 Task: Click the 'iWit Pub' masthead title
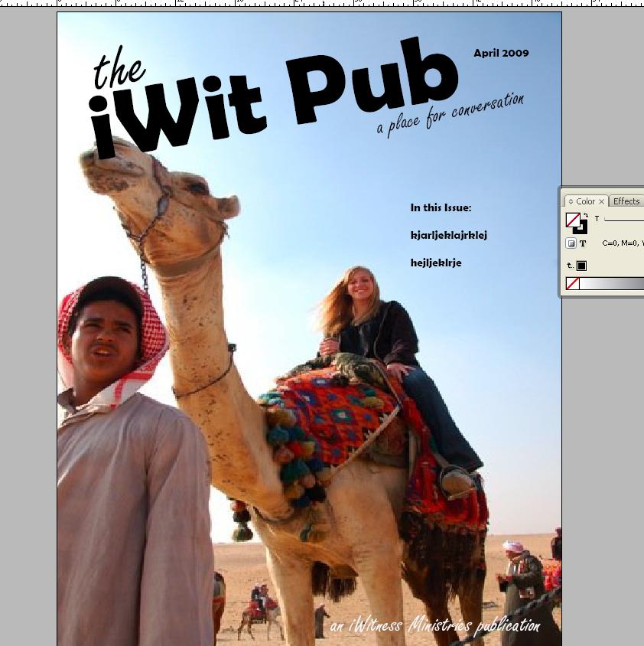click(x=274, y=98)
